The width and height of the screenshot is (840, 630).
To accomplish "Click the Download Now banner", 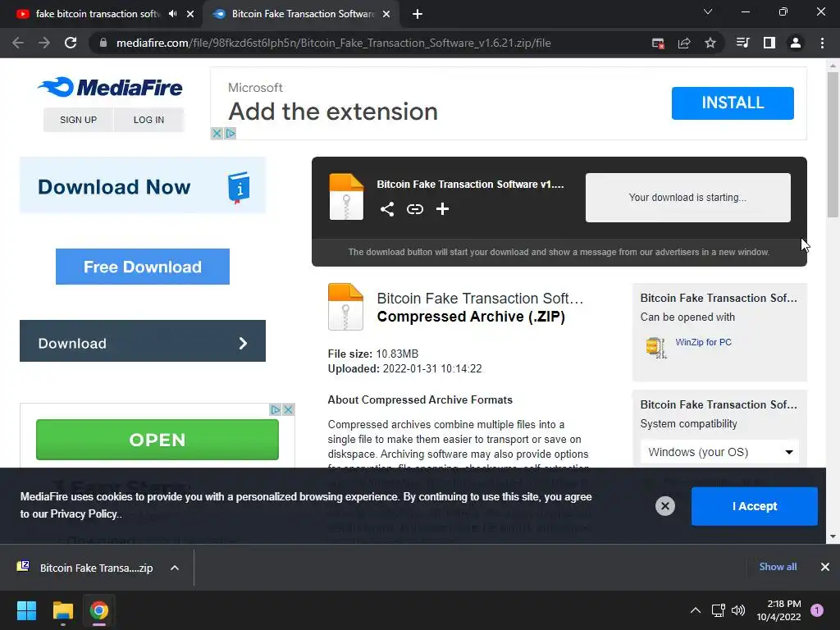I will (143, 185).
